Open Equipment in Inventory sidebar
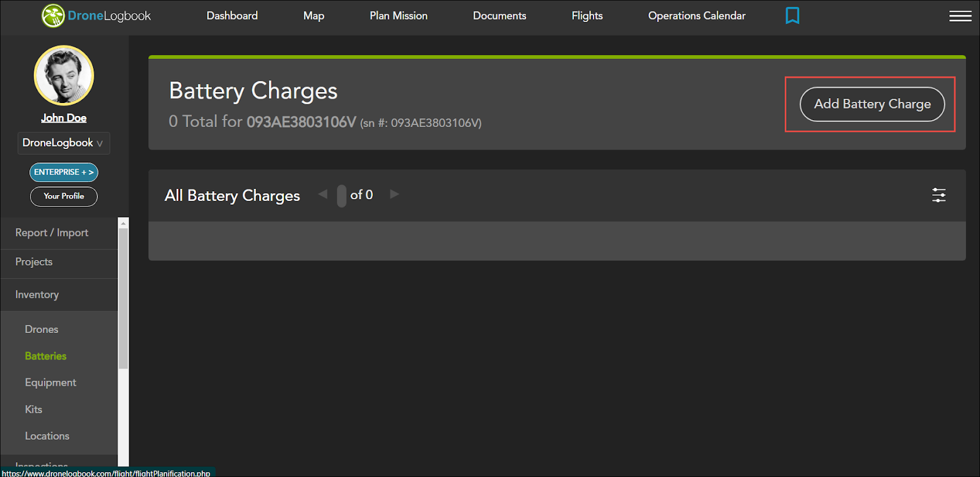This screenshot has width=980, height=477. point(51,383)
